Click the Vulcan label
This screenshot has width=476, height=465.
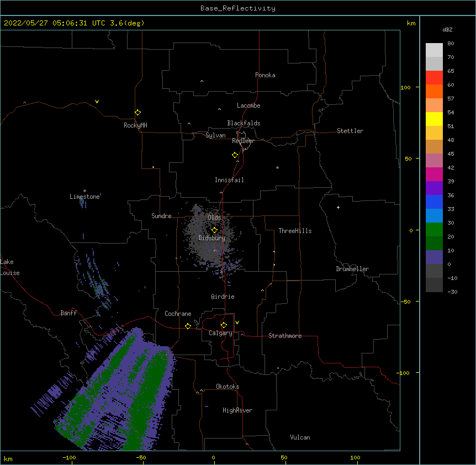pos(300,437)
